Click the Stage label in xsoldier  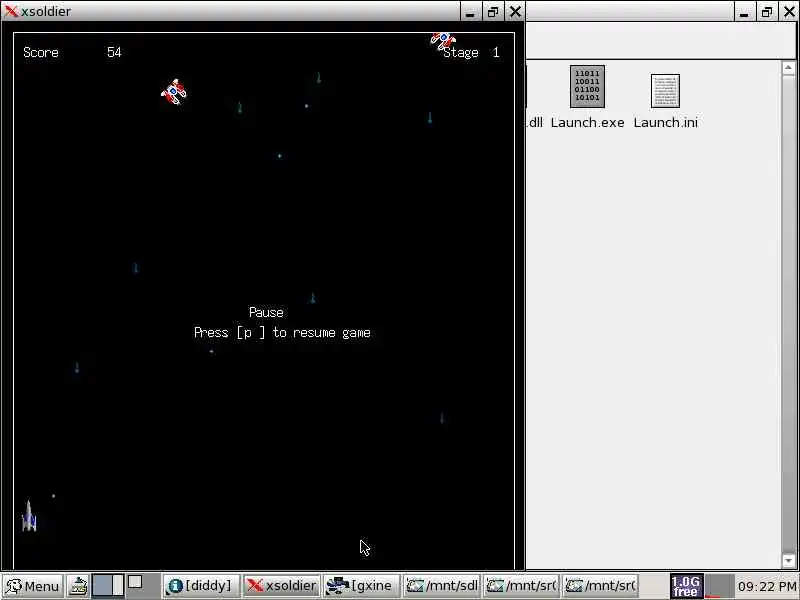click(461, 53)
